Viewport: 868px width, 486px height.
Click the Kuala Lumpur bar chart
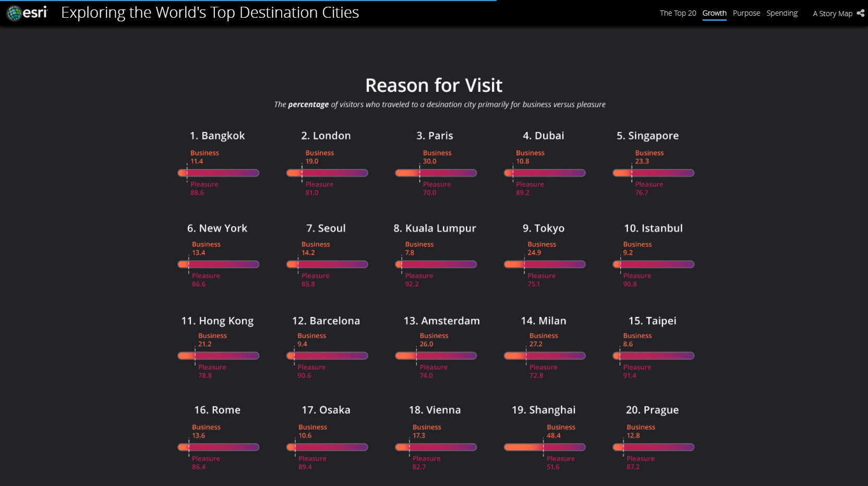[x=436, y=264]
